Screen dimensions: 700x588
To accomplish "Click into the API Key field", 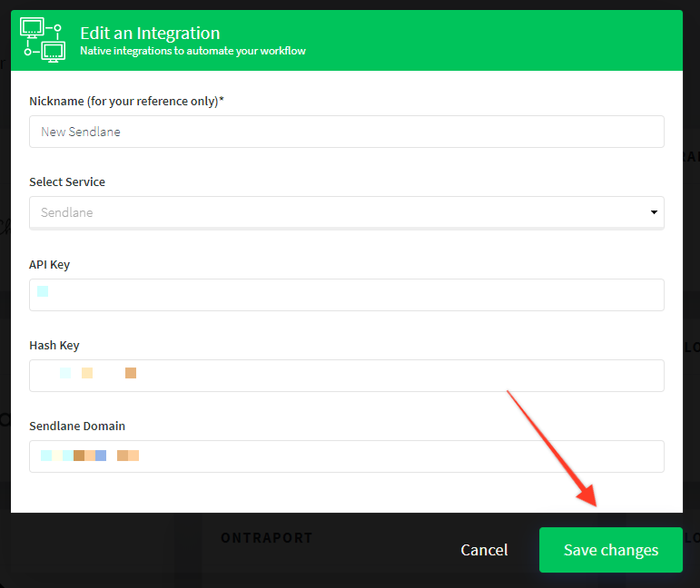I will click(x=347, y=295).
